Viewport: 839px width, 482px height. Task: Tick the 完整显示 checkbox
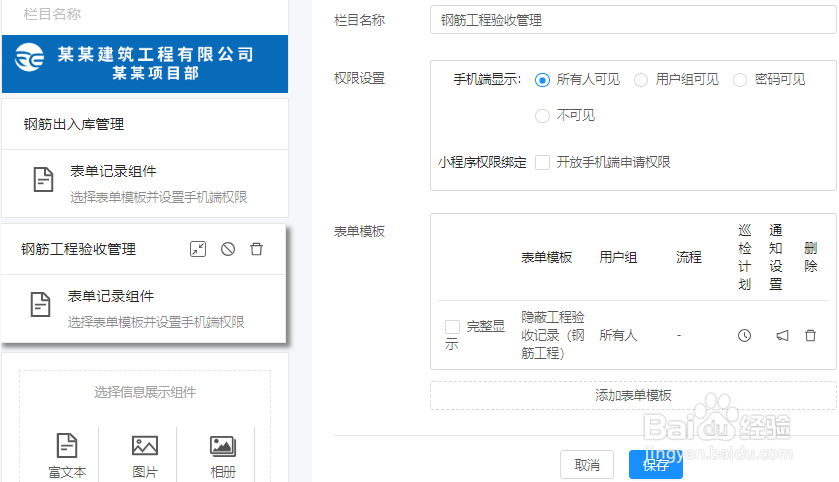(x=452, y=327)
